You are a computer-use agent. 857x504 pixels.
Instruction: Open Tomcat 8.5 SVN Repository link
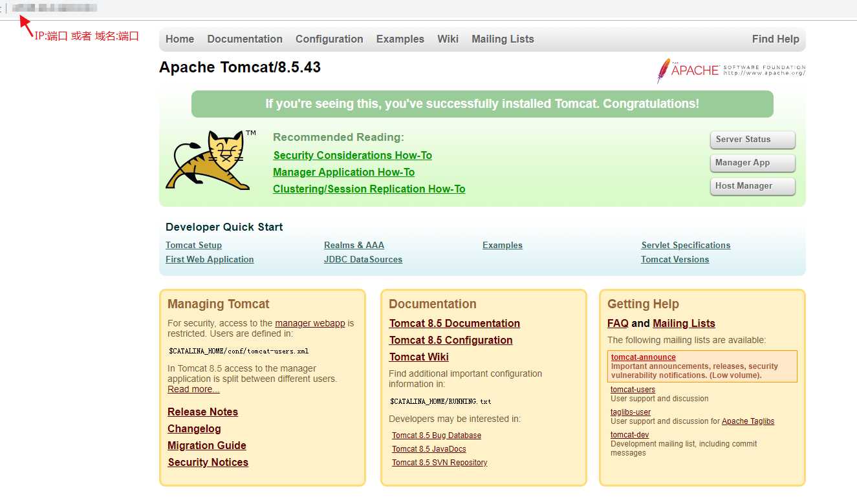439,463
